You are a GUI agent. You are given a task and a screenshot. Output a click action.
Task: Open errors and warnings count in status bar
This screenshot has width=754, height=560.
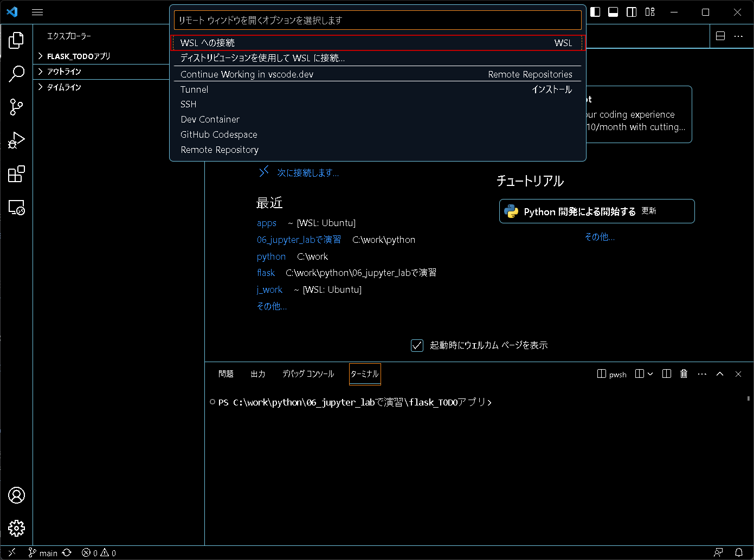99,553
